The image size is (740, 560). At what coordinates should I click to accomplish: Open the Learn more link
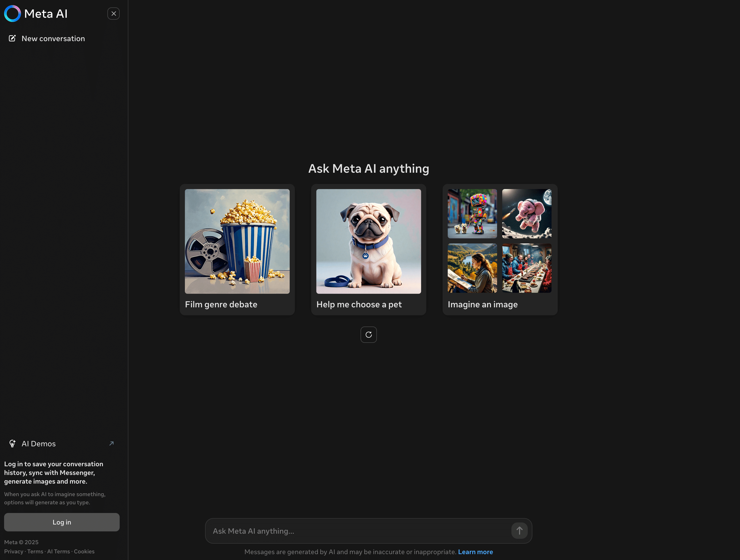475,552
